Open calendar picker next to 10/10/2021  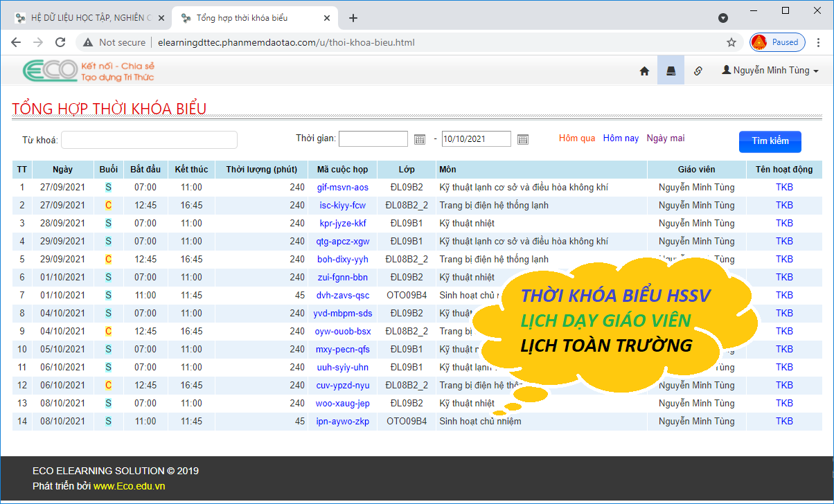(x=523, y=139)
